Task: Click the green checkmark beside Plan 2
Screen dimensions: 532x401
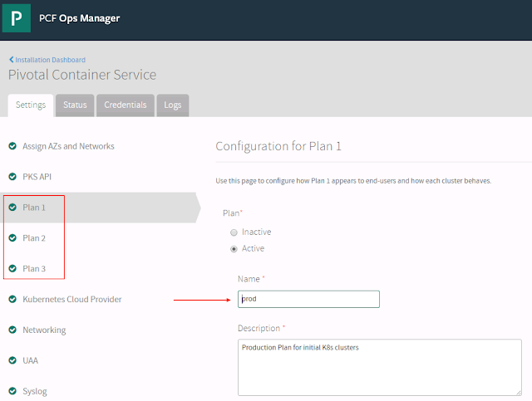Action: (x=12, y=238)
